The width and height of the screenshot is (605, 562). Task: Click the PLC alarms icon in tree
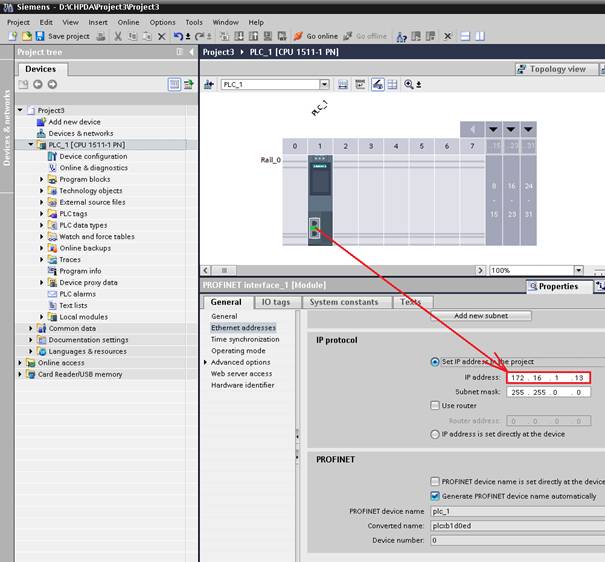[51, 294]
